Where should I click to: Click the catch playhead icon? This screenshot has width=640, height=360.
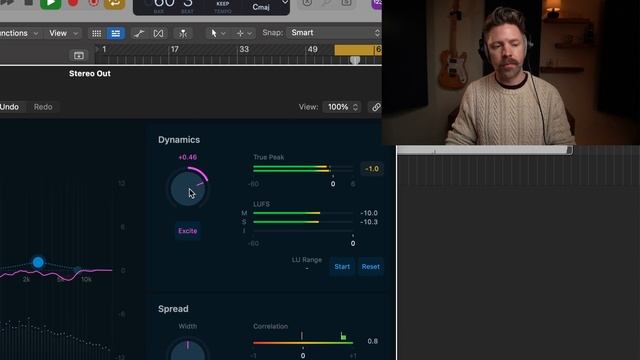click(183, 33)
